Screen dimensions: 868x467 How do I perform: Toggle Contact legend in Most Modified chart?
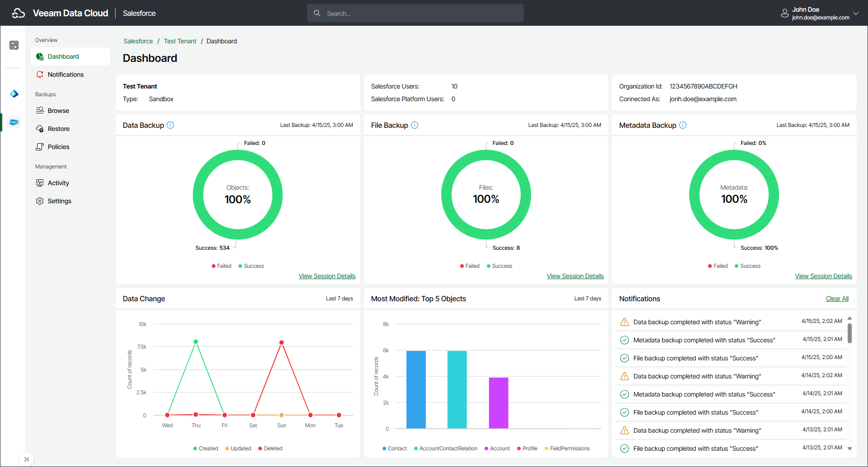coord(395,448)
